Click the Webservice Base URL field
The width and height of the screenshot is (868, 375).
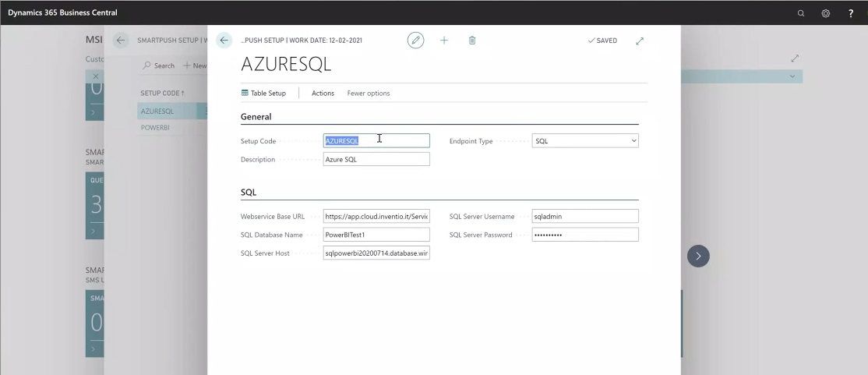pos(376,216)
